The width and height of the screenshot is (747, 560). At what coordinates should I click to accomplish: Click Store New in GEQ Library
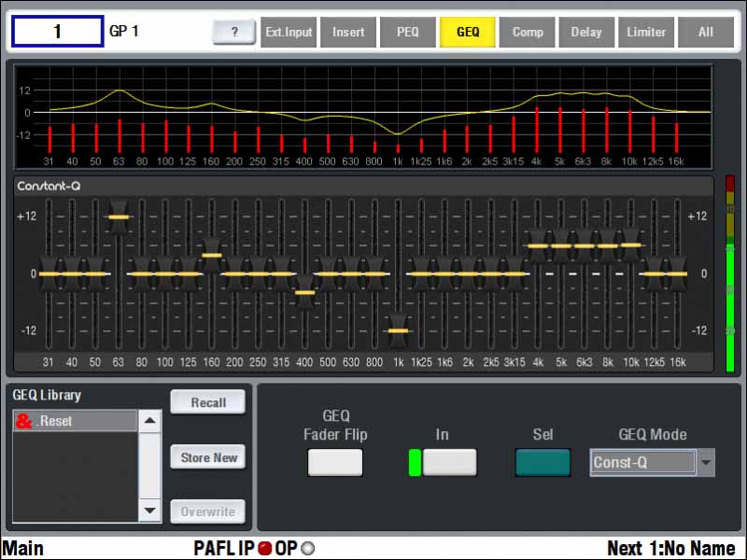tap(208, 457)
